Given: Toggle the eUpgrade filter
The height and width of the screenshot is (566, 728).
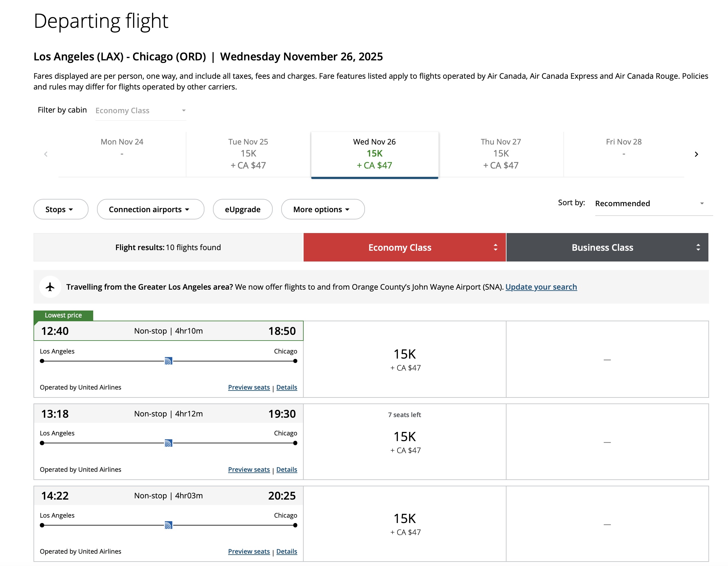Looking at the screenshot, I should pyautogui.click(x=242, y=209).
